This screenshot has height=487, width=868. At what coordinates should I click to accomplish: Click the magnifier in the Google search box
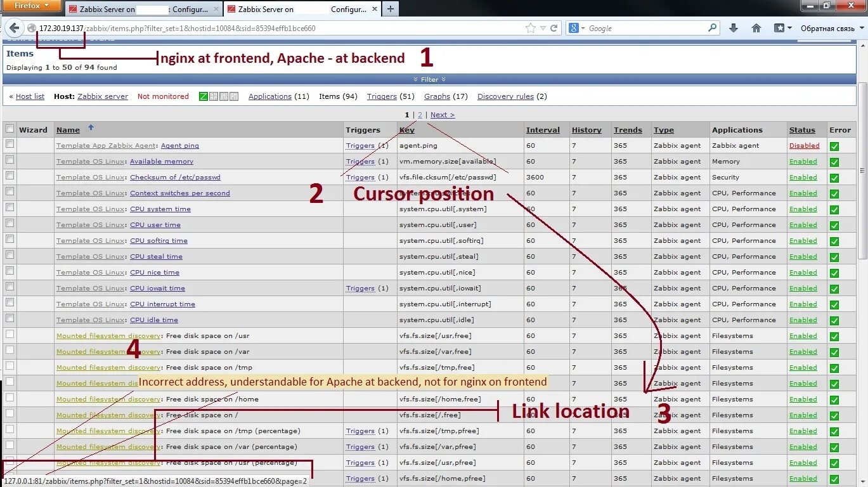coord(712,28)
